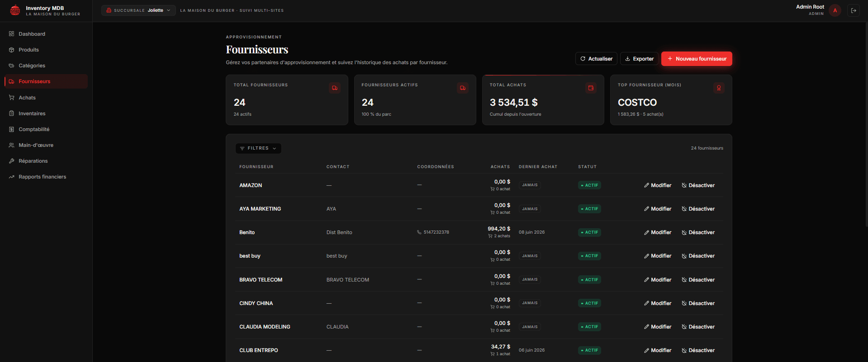
Task: Open Main-d'œuvre section
Action: click(46, 145)
